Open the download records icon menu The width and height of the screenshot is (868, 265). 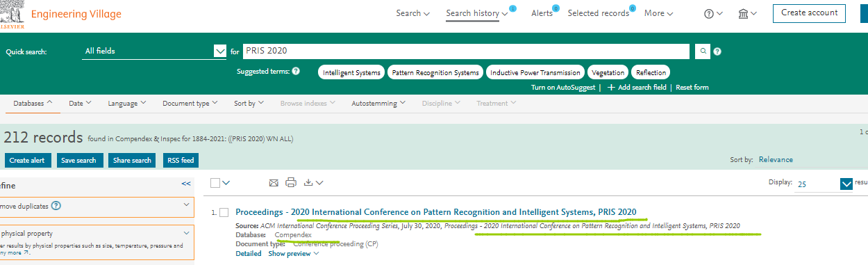coord(313,183)
